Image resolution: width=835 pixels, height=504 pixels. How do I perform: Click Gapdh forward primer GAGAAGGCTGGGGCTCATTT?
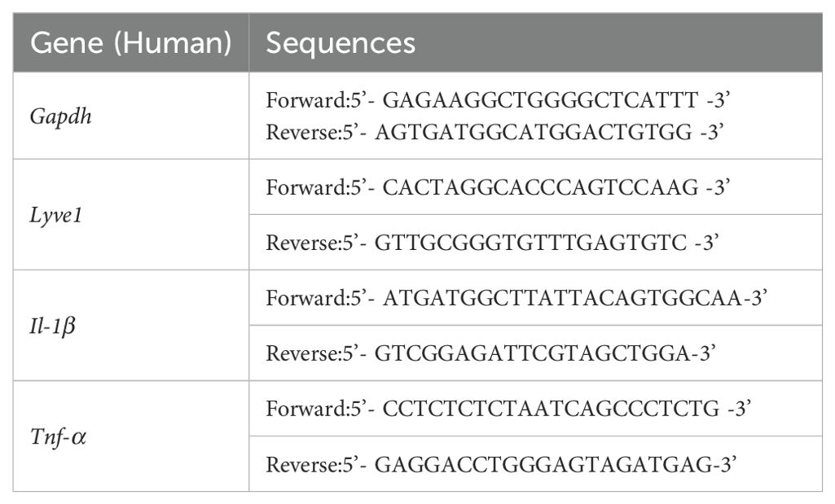[540, 99]
